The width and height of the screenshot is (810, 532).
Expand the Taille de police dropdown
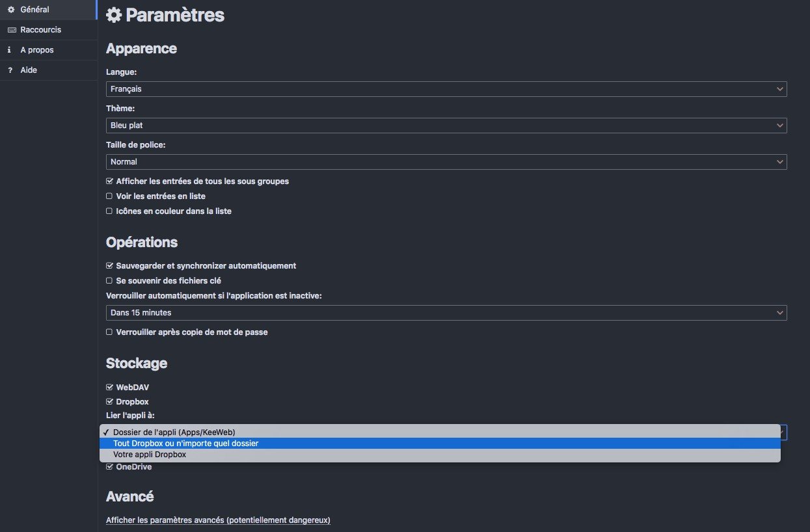(x=446, y=162)
